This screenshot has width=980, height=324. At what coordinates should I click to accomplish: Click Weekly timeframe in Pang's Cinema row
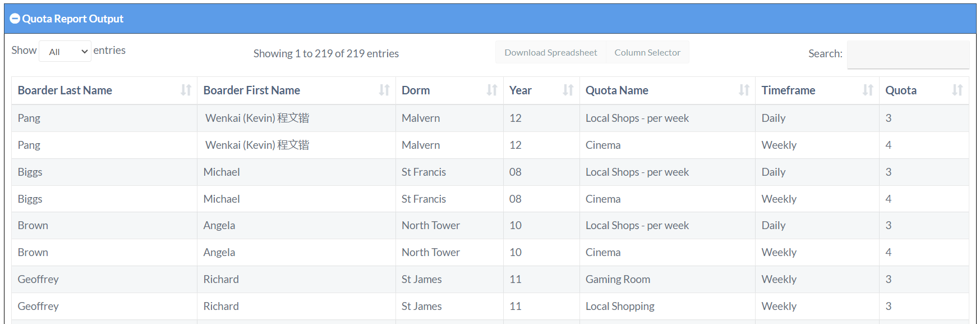[x=779, y=145]
